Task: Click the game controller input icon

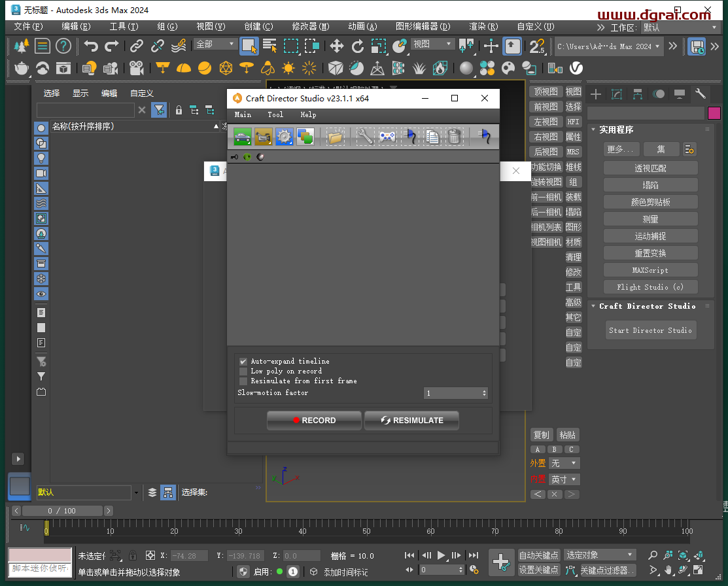Action: (387, 137)
